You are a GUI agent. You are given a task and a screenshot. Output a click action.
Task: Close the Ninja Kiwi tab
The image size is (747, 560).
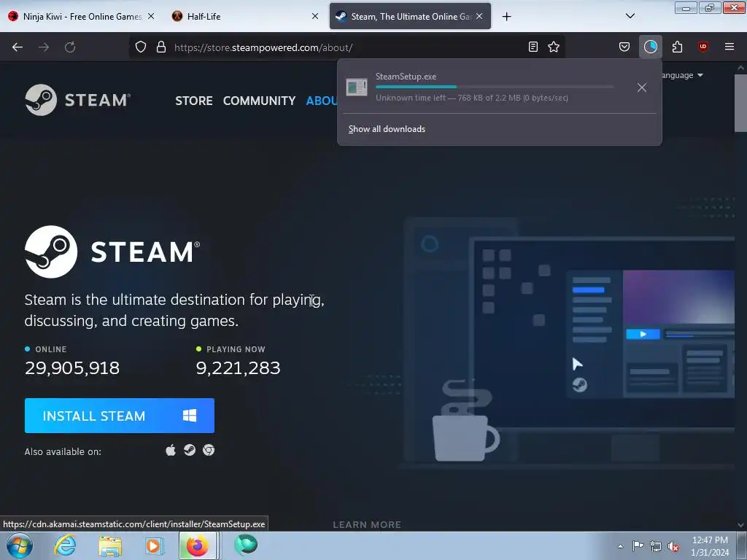coord(150,16)
